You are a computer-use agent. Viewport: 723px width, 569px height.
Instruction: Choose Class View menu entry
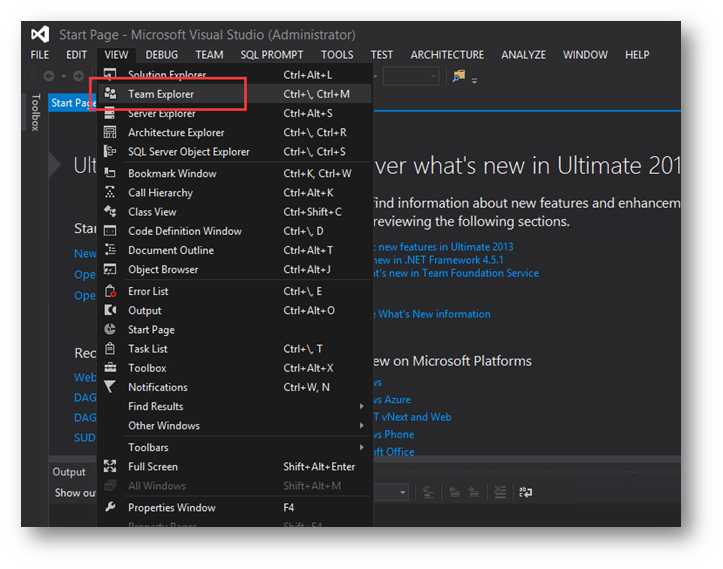coord(235,212)
